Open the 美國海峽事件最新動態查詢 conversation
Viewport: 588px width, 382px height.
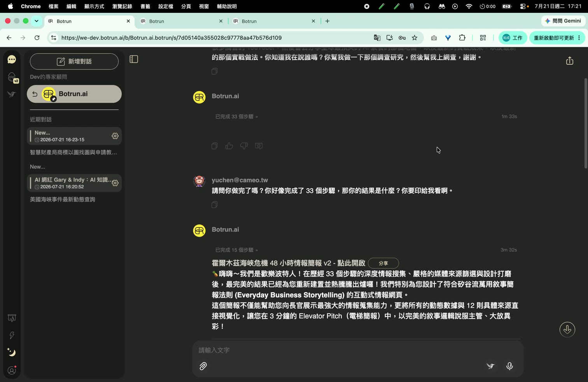(63, 200)
